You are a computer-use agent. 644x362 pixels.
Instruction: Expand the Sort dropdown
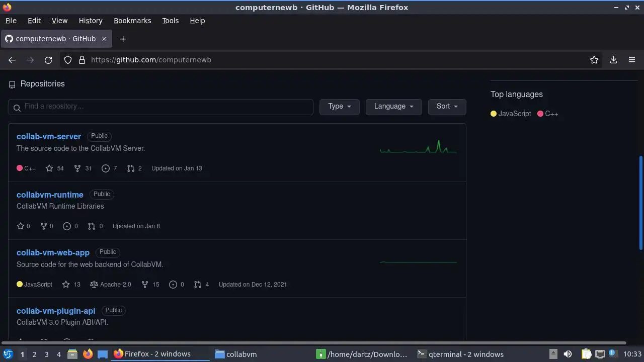point(447,107)
